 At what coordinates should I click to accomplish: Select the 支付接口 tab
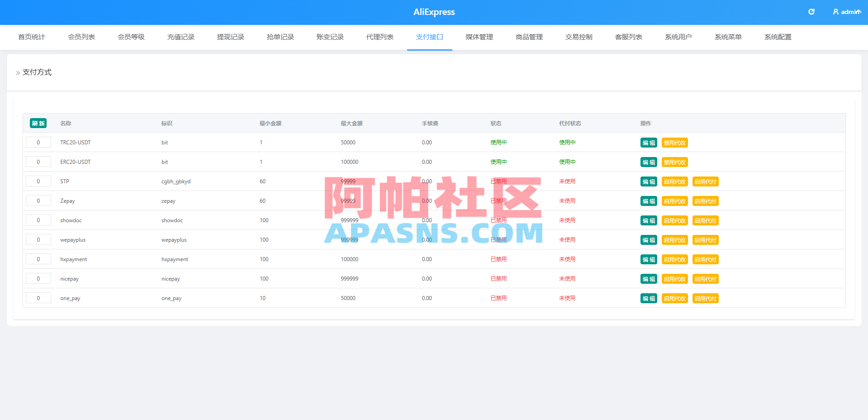[430, 37]
